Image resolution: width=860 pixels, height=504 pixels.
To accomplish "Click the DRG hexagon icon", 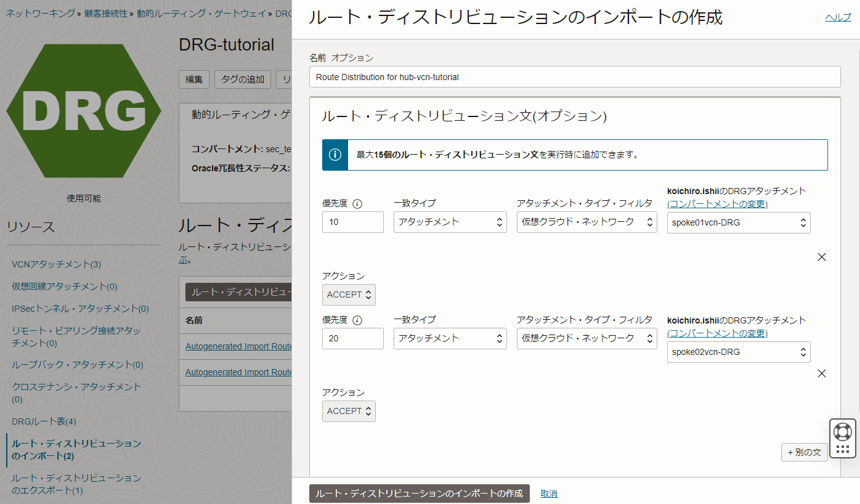I will pos(83,109).
